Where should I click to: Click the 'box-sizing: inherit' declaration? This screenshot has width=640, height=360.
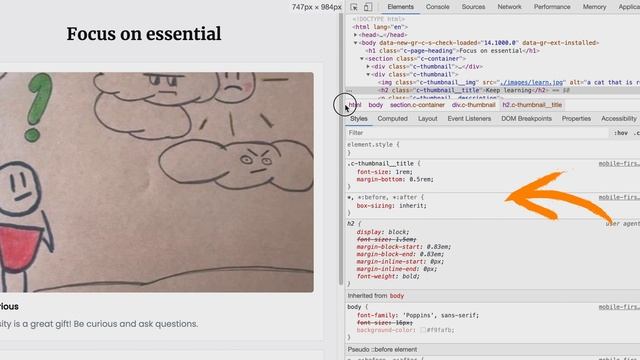click(391, 206)
